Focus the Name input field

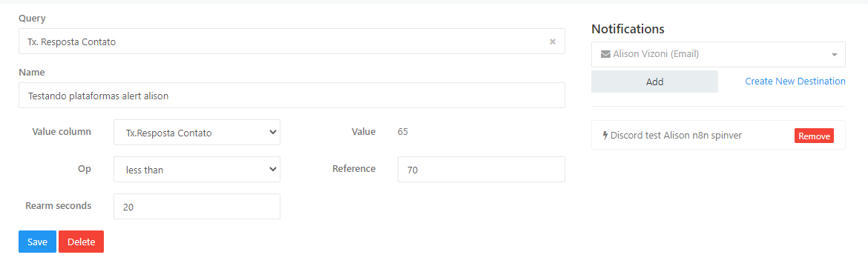[292, 95]
